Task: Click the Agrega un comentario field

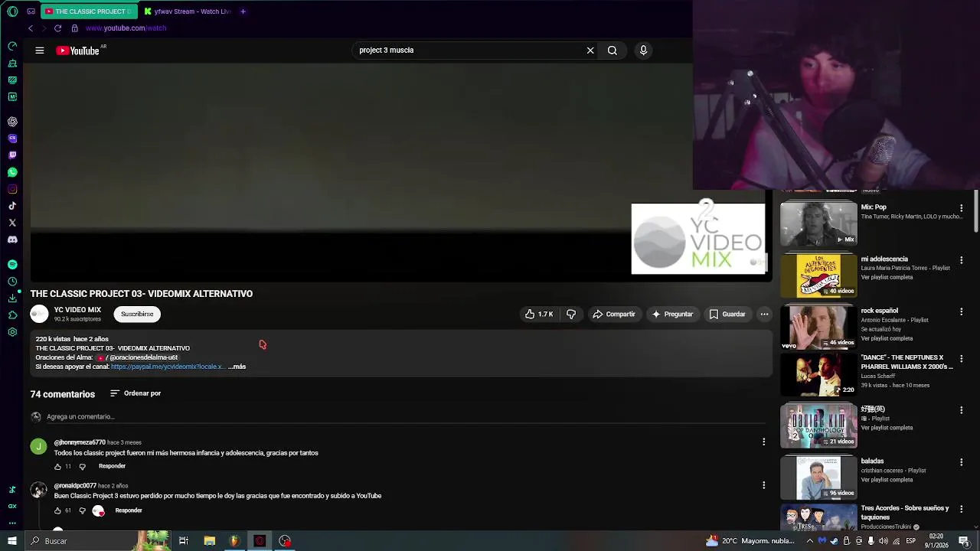Action: [x=406, y=417]
